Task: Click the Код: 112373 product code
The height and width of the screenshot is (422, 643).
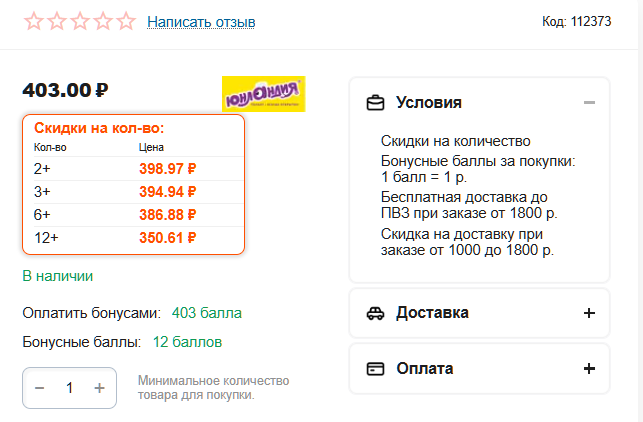Action: 577,21
